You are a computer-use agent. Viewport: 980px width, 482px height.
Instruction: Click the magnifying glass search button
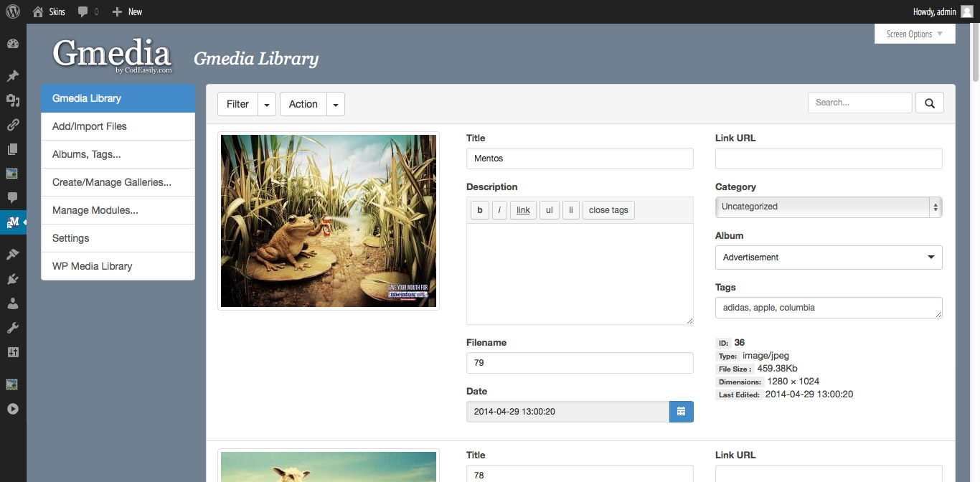pos(929,103)
